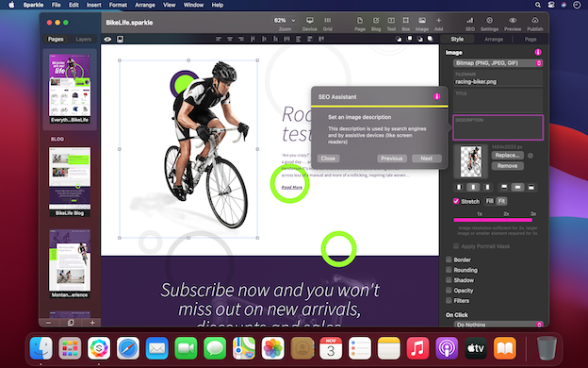Click the Preview eye toolbar icon

coord(513,24)
